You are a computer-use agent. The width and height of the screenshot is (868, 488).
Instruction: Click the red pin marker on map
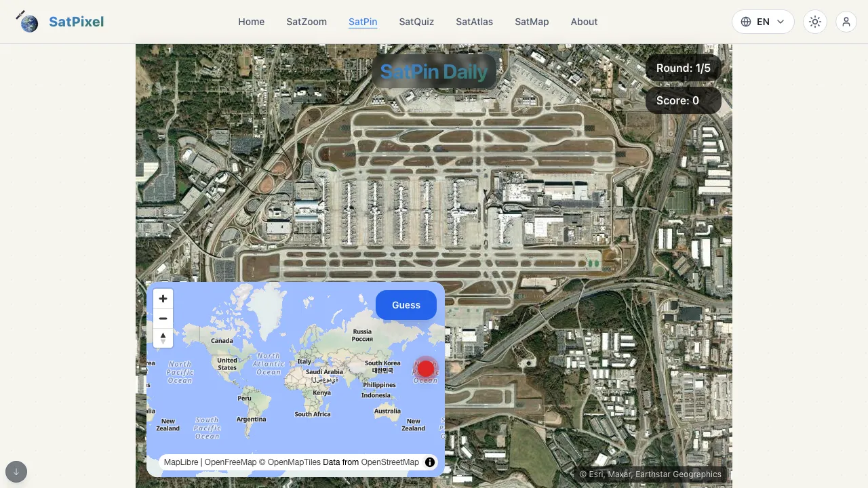point(425,369)
